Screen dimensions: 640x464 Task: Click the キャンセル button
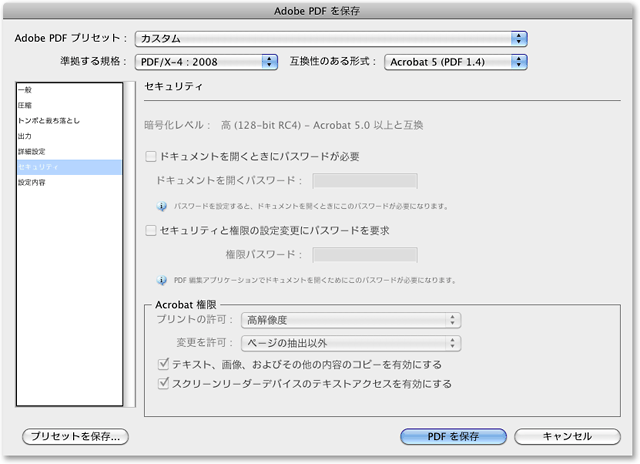(x=567, y=437)
